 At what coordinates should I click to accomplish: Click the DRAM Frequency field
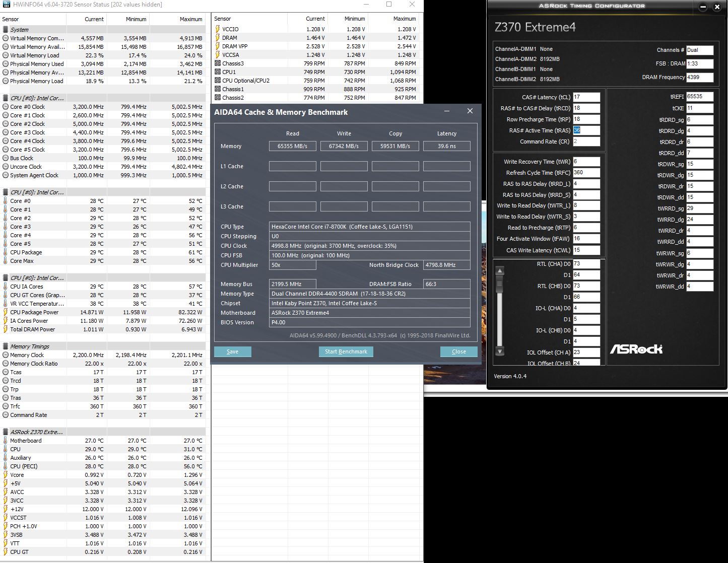pos(700,78)
